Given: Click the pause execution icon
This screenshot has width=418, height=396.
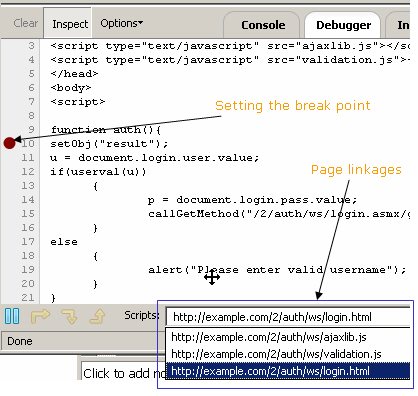Looking at the screenshot, I should click(x=12, y=316).
